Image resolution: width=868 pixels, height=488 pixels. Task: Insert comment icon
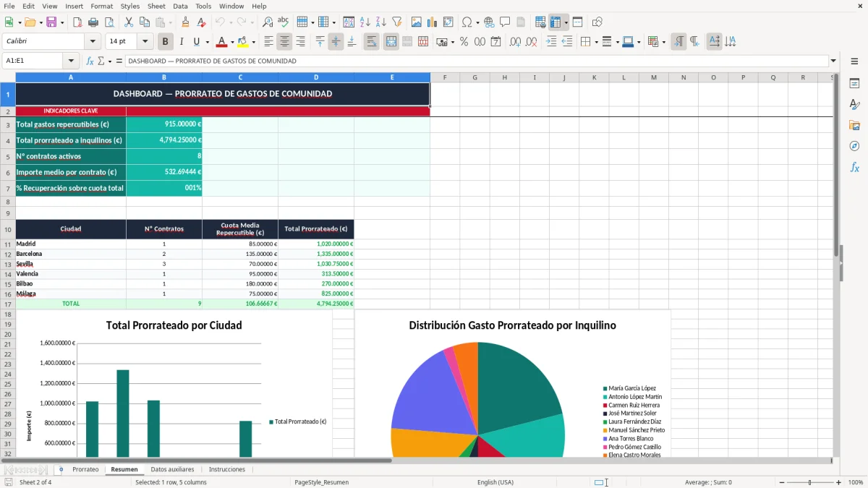(506, 22)
